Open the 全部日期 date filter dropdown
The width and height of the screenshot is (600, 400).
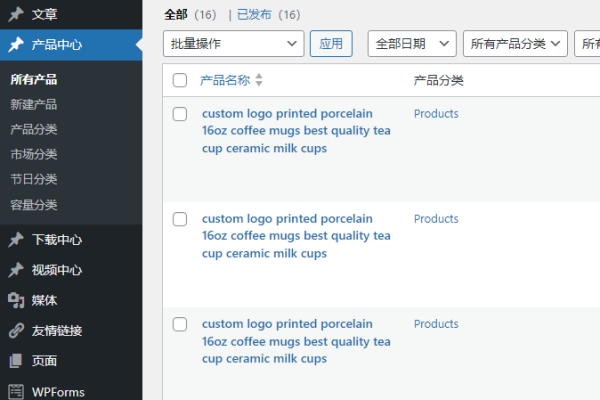click(x=412, y=44)
